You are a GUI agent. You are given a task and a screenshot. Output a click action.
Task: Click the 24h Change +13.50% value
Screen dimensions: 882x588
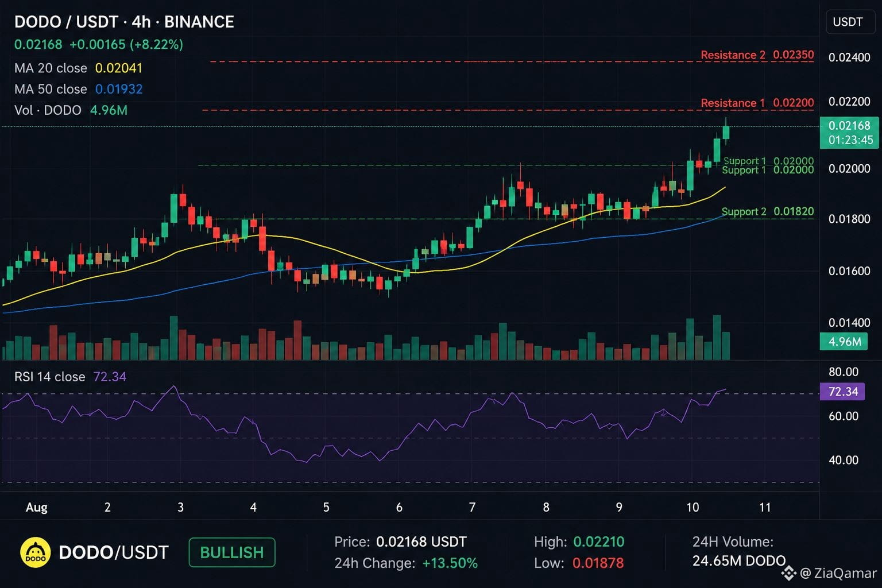[x=450, y=563]
